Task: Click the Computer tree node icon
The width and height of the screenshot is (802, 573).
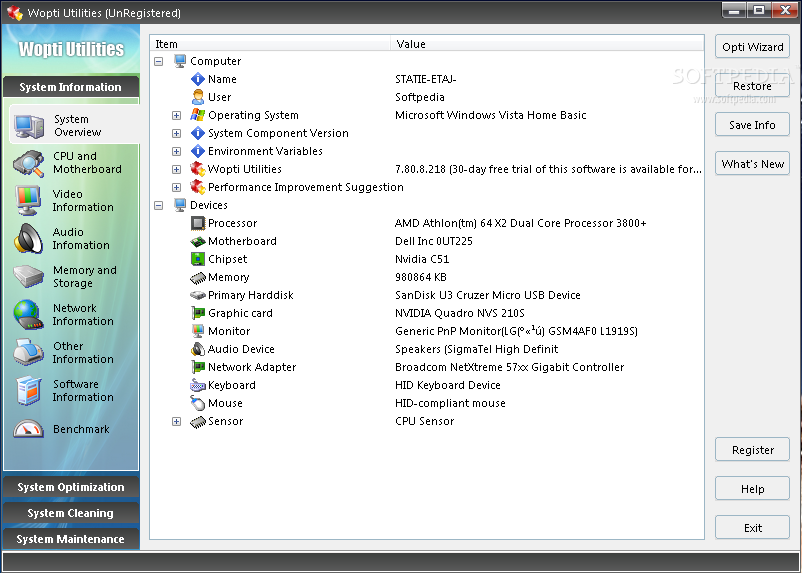Action: point(180,61)
